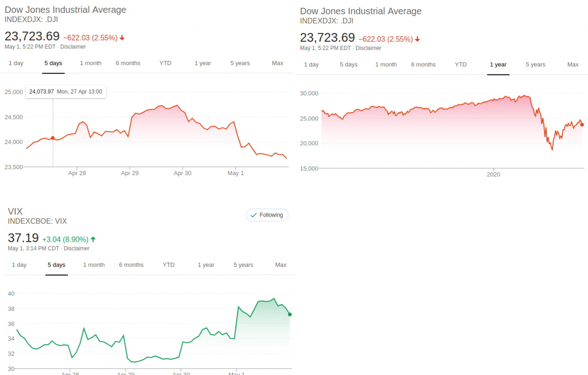Click the red down arrow in the right Dow panel
Screen dimensions: 588x375
[x=418, y=40]
